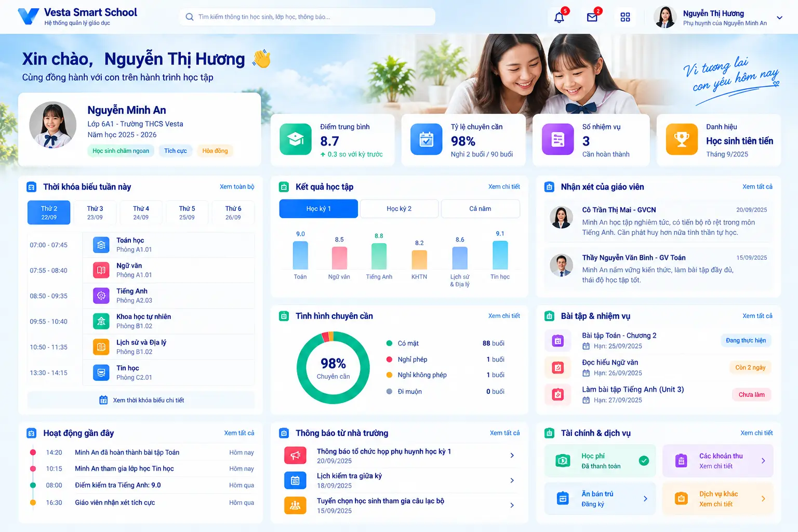Click the Khoa học tự nhiên icon

point(101,321)
